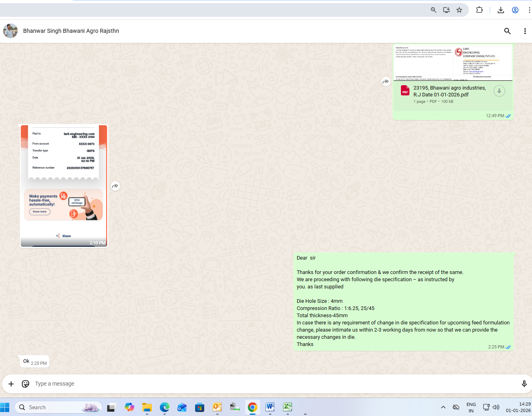Click the Windows taskbar Search box
The width and height of the screenshot is (532, 416).
(58, 407)
